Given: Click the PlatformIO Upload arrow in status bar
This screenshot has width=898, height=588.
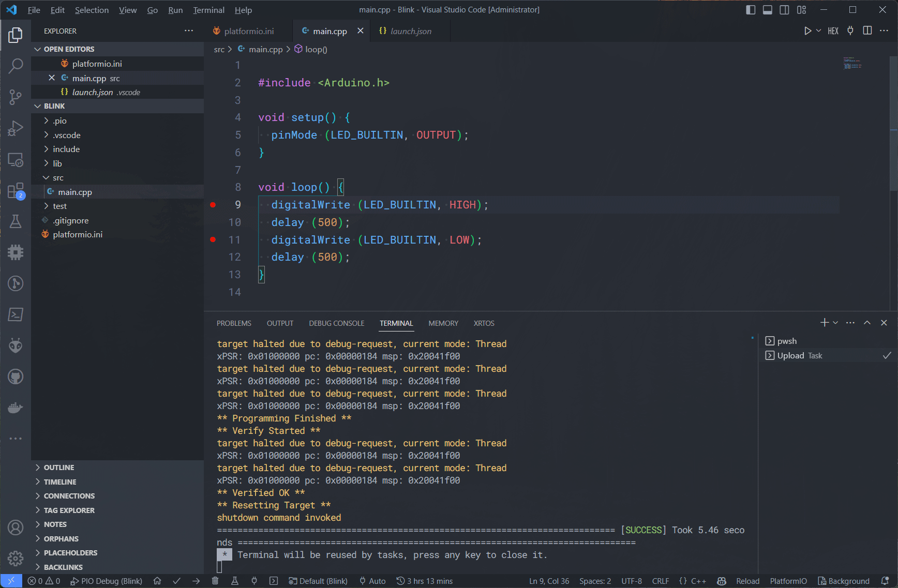Looking at the screenshot, I should click(196, 581).
